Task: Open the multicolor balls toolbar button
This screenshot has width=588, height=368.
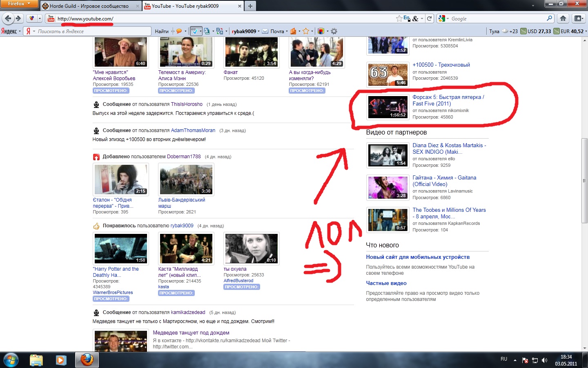Action: (x=32, y=18)
